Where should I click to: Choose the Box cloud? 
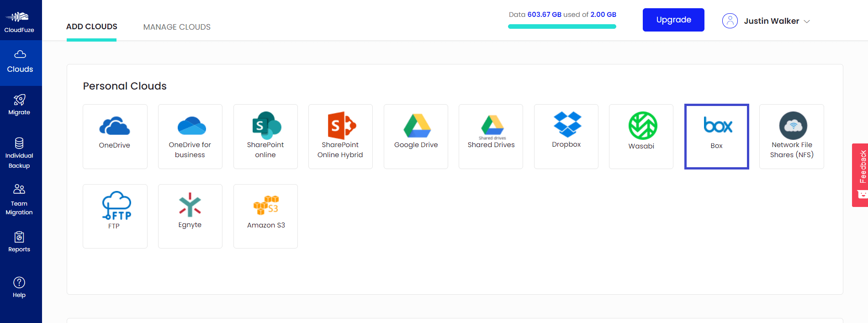pos(716,137)
